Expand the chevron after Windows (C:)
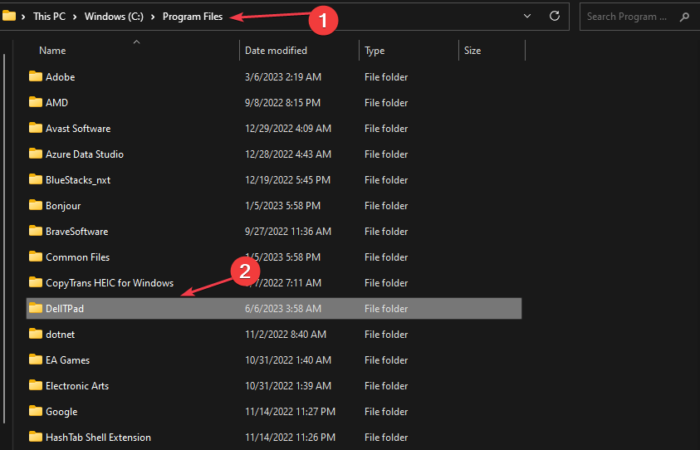This screenshot has width=700, height=450. [153, 17]
